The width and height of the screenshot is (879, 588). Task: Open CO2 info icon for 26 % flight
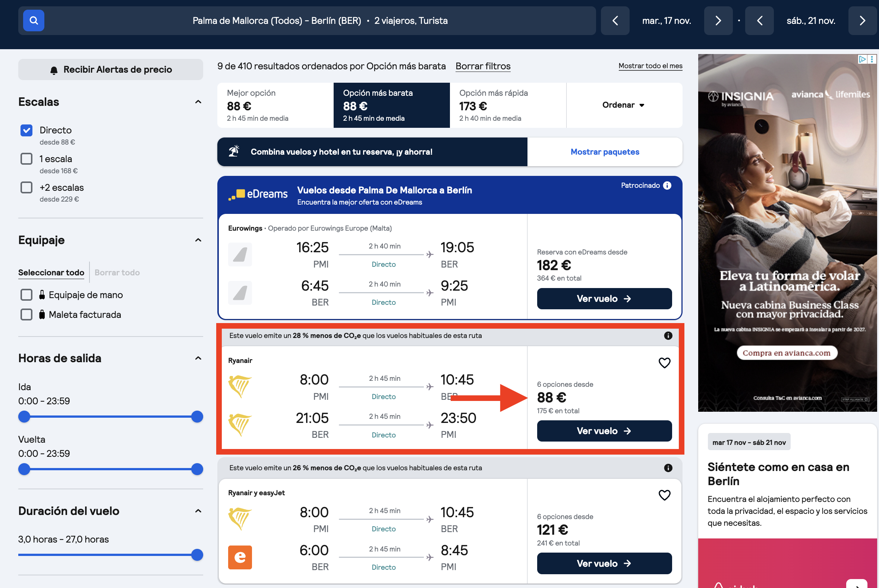coord(668,468)
